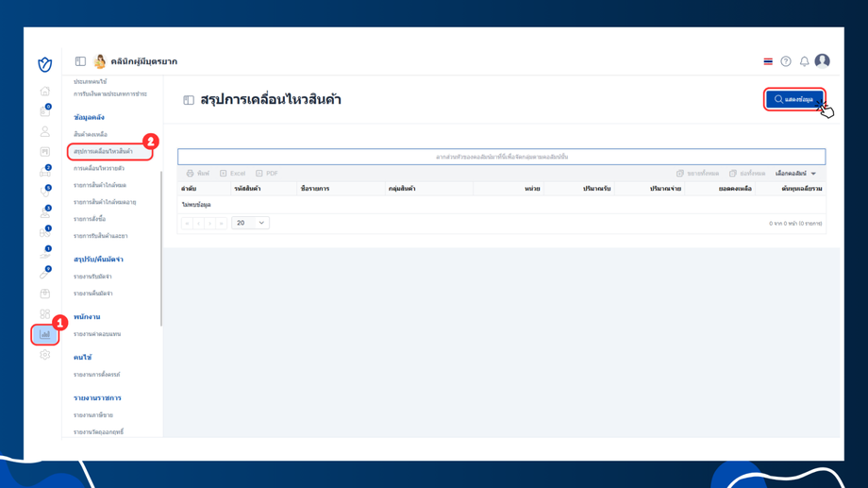Open the settings gear icon in sidebar
This screenshot has height=488, width=868.
tap(45, 355)
